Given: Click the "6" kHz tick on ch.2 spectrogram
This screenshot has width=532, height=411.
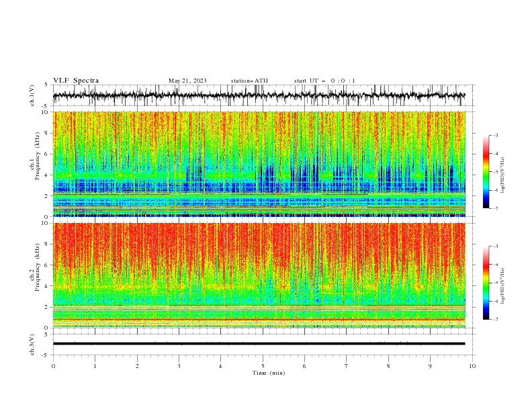Looking at the screenshot, I should 47,265.
